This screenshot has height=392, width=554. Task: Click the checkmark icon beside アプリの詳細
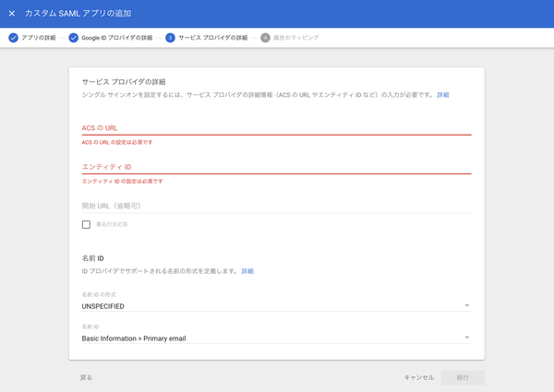(14, 38)
